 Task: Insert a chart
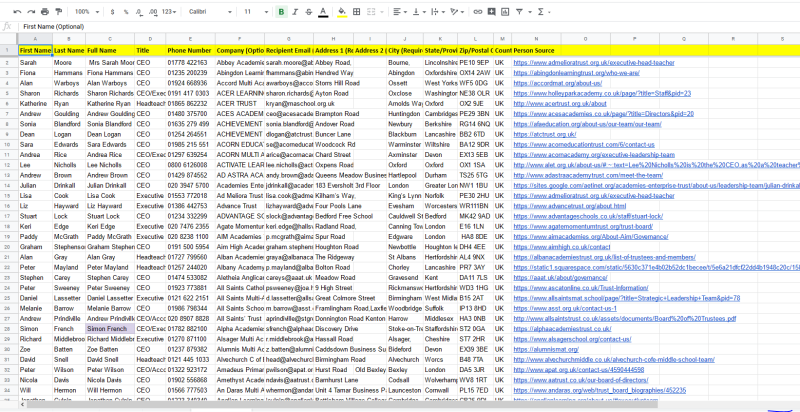click(505, 12)
